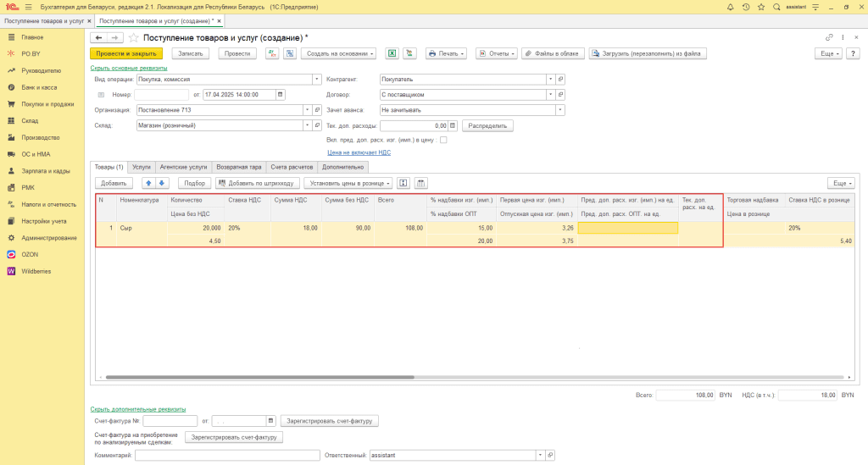Open Установить цены в рознице dropdown
Screen dimensions: 868x465
click(347, 183)
